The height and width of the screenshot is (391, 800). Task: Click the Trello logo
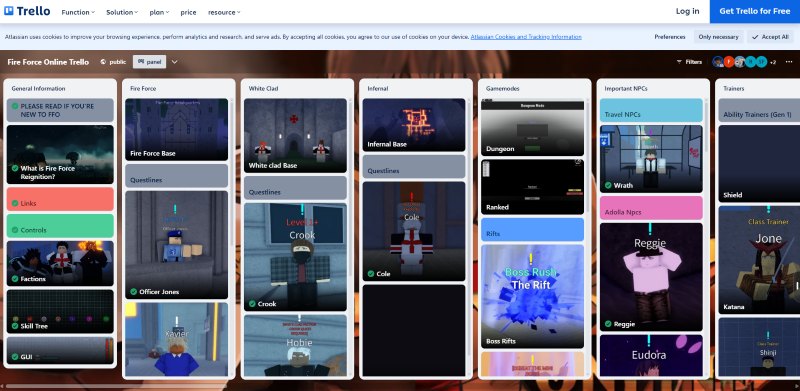point(27,11)
